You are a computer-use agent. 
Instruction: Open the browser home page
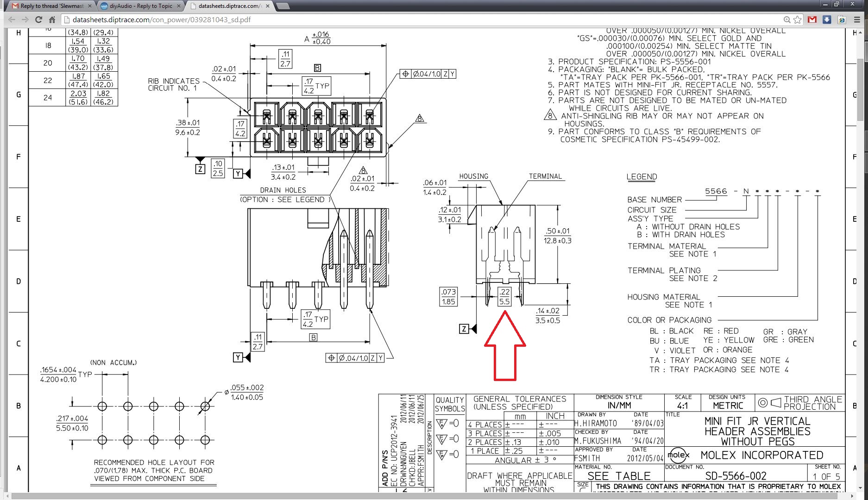52,19
